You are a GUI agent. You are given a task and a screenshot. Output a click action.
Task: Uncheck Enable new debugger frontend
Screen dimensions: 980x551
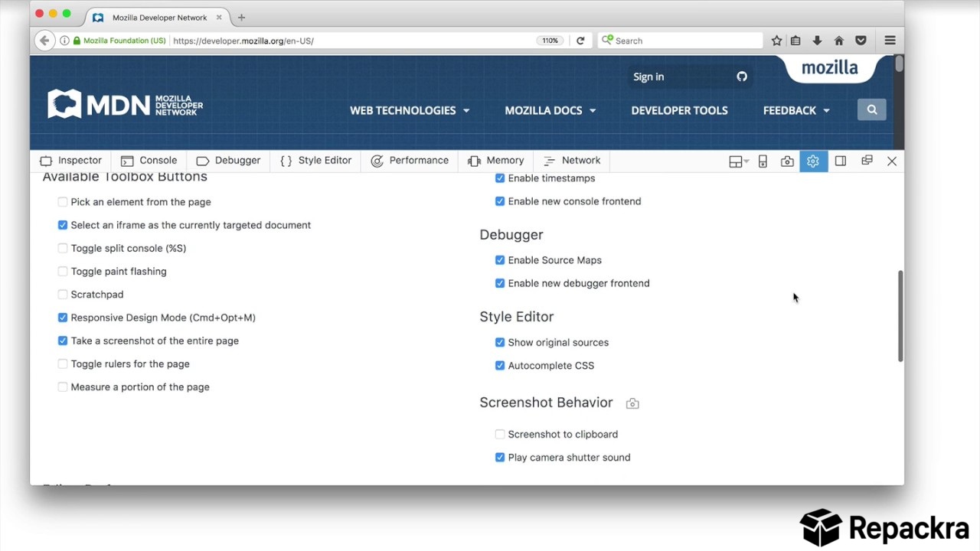click(x=500, y=283)
